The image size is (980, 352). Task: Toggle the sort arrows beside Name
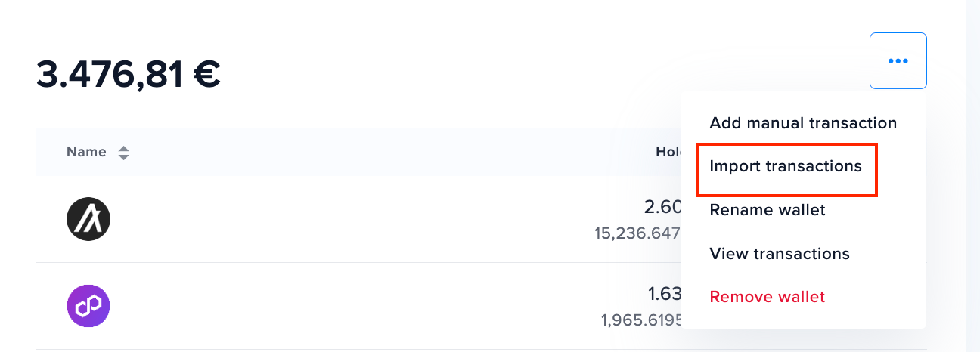(123, 153)
